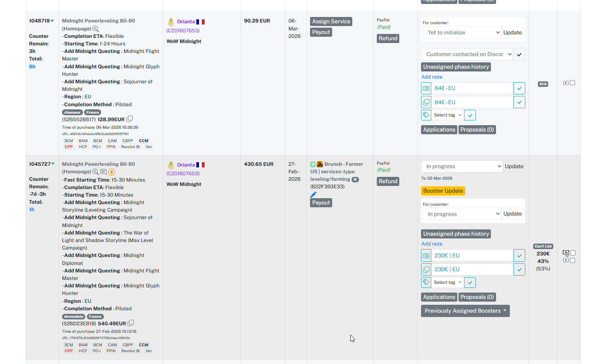Tick the checkbox beside money icon for 1045727
Screen dimensions: 609x364
(x=573, y=253)
